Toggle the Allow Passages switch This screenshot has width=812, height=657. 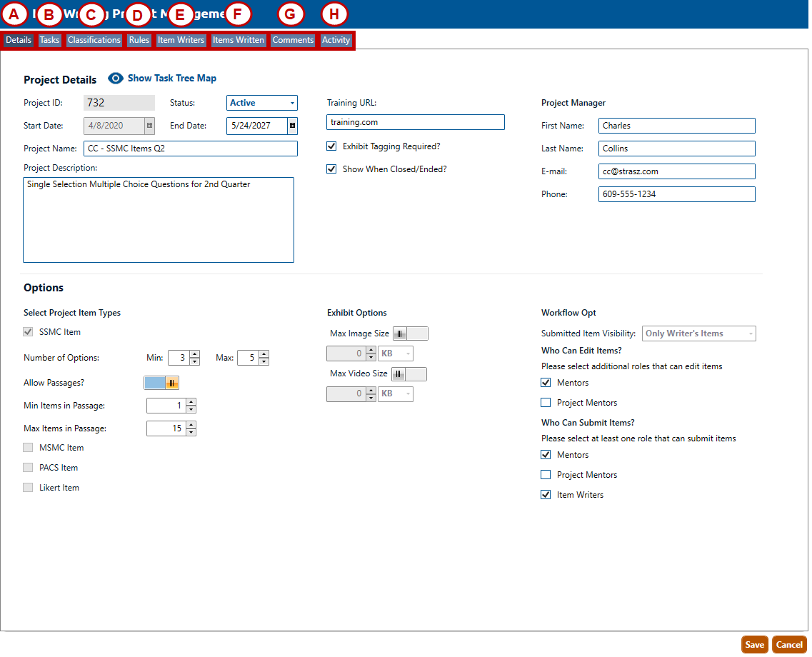pyautogui.click(x=161, y=383)
